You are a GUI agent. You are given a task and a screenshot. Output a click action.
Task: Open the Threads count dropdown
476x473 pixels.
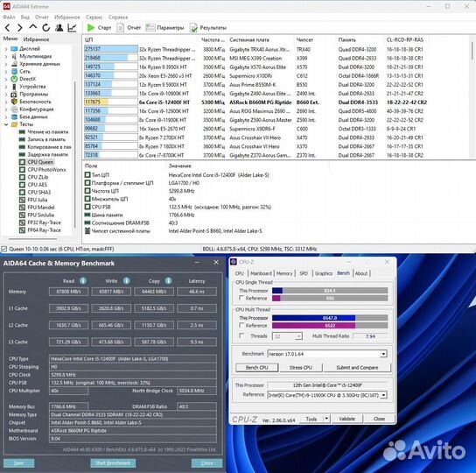pyautogui.click(x=298, y=336)
